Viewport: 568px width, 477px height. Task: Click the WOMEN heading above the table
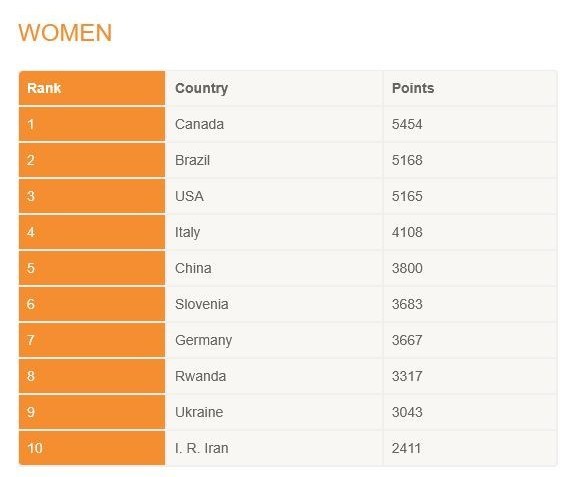(x=65, y=33)
